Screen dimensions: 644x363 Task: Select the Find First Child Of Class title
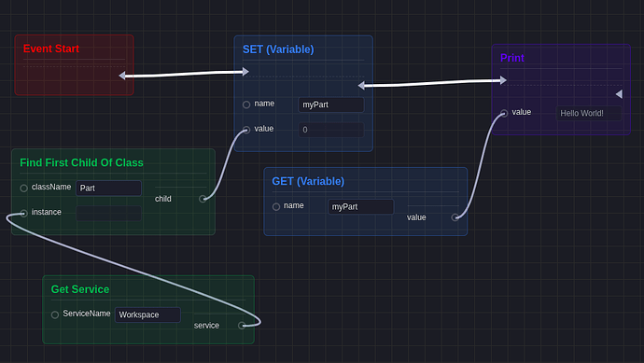coord(81,162)
